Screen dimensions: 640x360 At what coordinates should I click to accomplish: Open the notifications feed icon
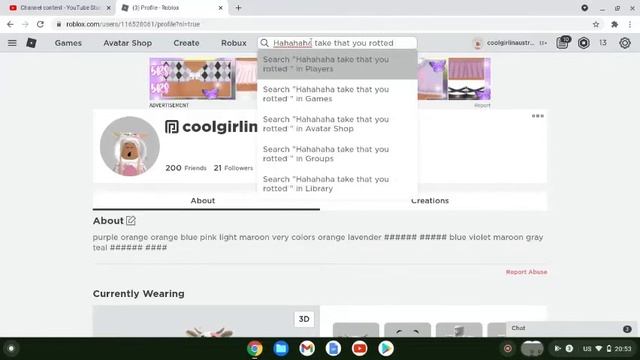click(x=563, y=42)
